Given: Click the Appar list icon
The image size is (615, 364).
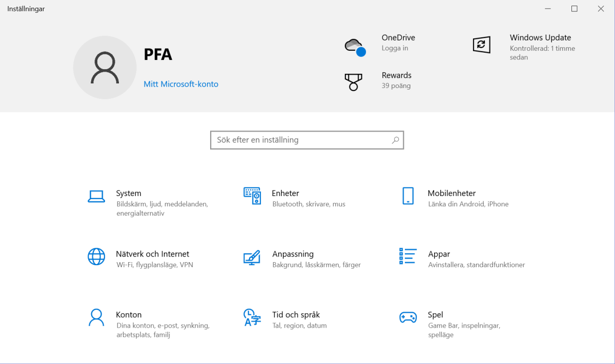Looking at the screenshot, I should (408, 256).
